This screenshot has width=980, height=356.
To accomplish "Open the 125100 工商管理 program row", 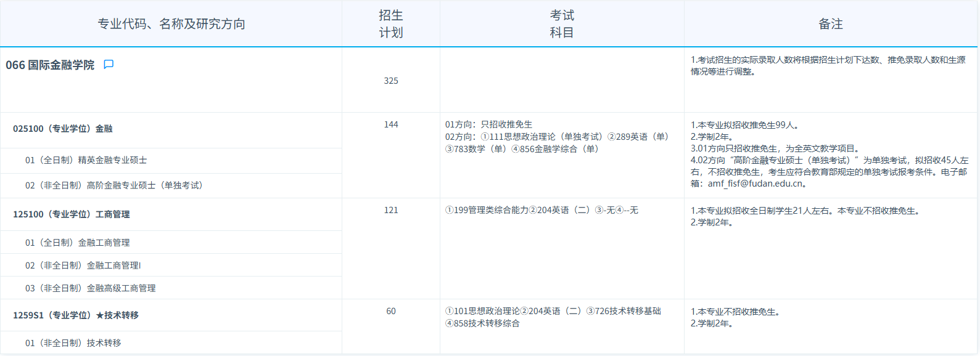I will coord(72,214).
